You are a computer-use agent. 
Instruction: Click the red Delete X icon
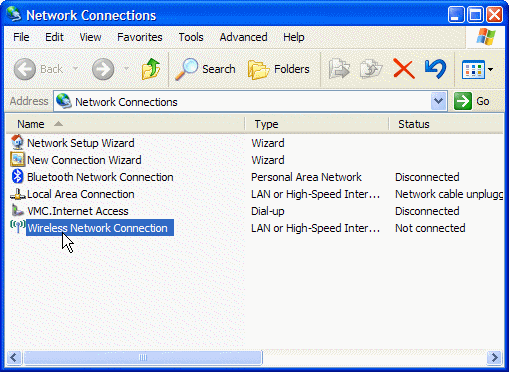pos(404,69)
